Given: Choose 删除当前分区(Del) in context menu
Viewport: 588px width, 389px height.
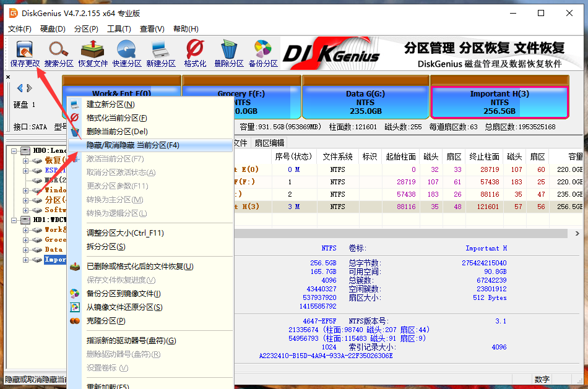Looking at the screenshot, I should click(150, 132).
